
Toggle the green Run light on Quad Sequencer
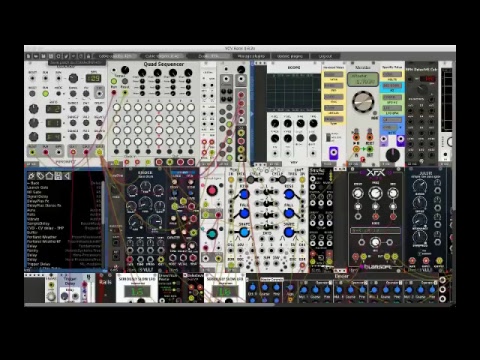(114, 81)
